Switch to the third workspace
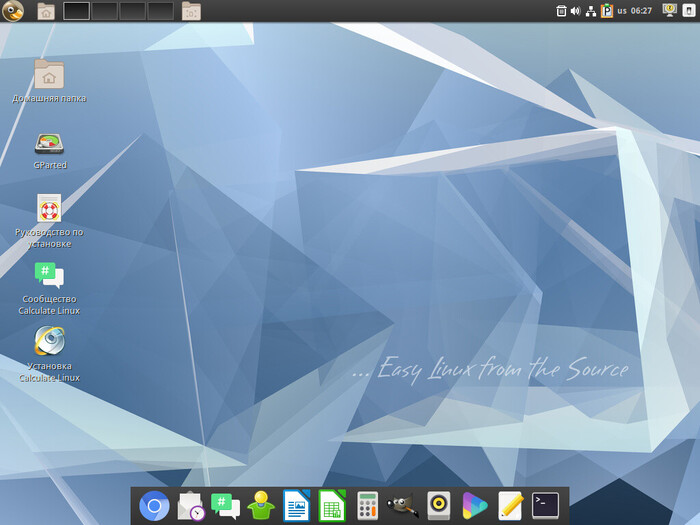This screenshot has width=700, height=525. coord(132,11)
